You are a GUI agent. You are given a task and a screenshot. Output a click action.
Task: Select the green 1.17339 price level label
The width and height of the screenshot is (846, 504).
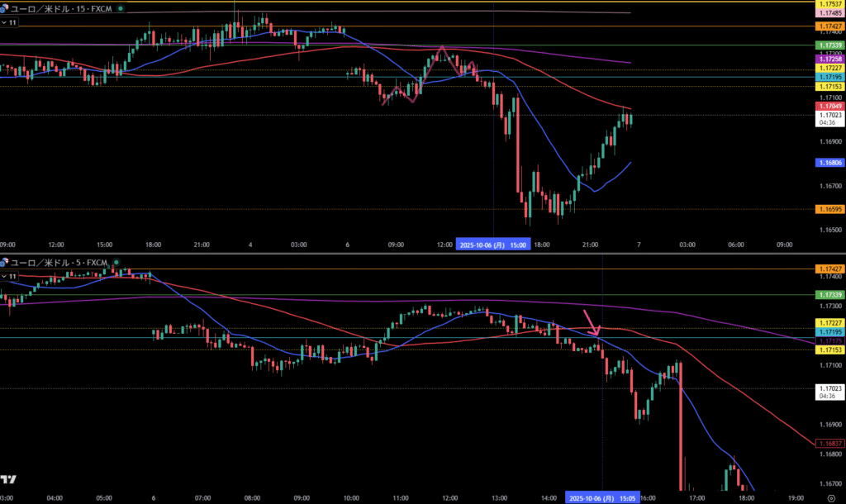829,45
